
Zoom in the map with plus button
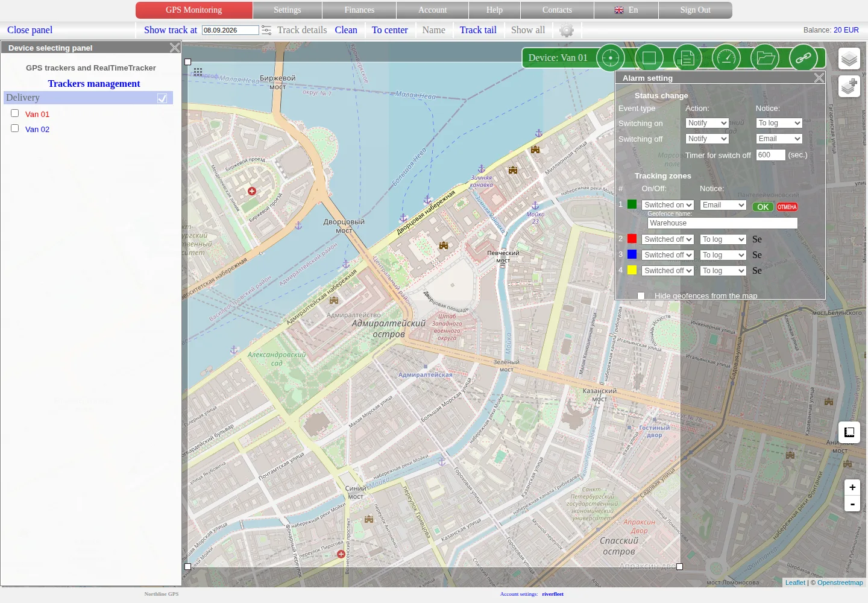852,487
